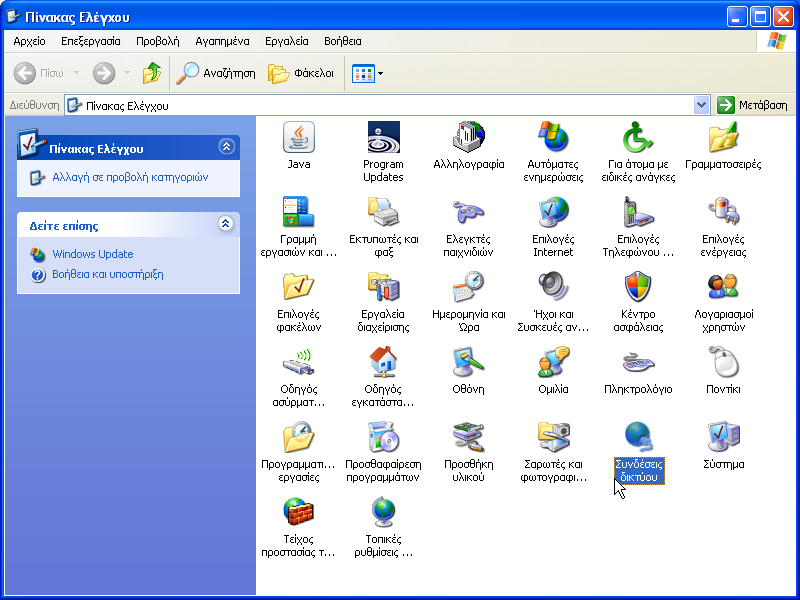Click the Μετάβαση go button
The image size is (800, 600).
(753, 105)
